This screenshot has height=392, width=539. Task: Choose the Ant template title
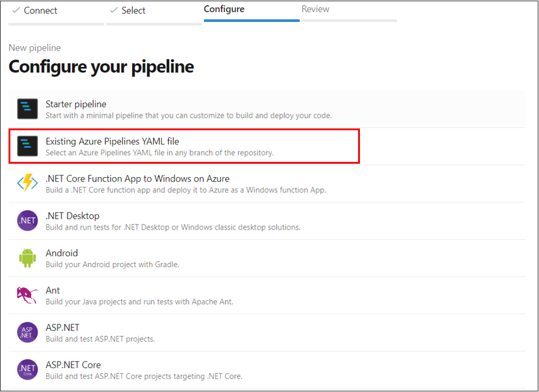point(52,290)
